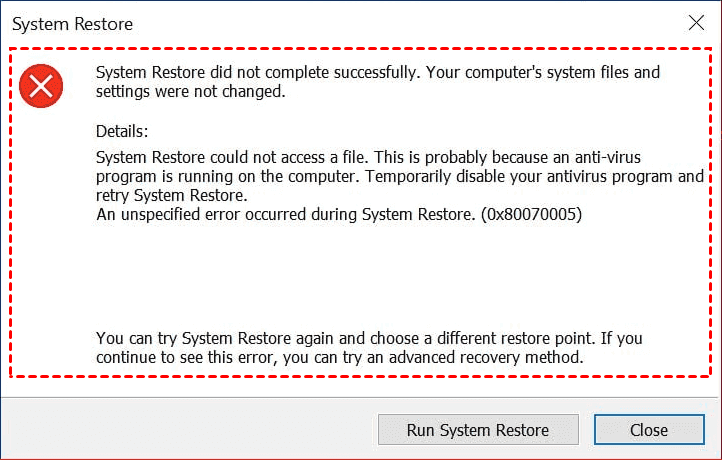The width and height of the screenshot is (722, 460).
Task: Click the empty title bar area
Action: tap(400, 23)
